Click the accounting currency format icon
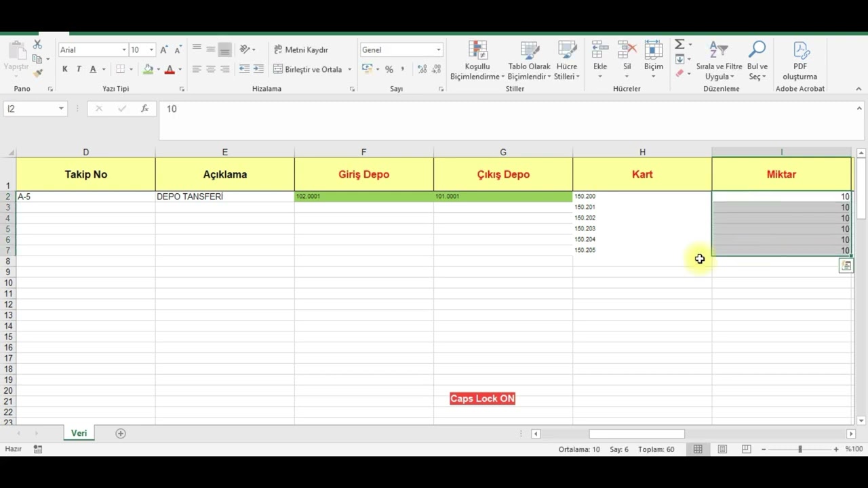The image size is (868, 488). click(x=367, y=69)
